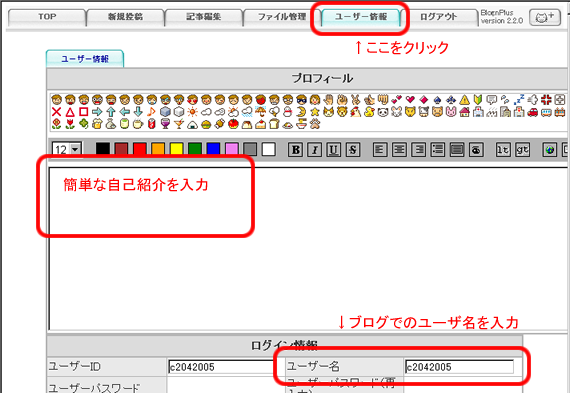Choose the orange color swatch
Image resolution: width=570 pixels, height=393 pixels.
[x=158, y=149]
